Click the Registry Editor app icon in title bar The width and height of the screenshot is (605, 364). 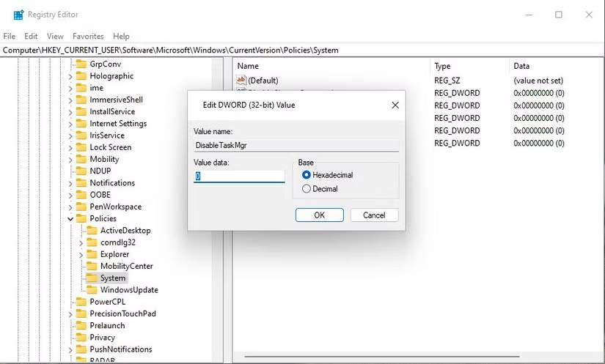[x=18, y=15]
